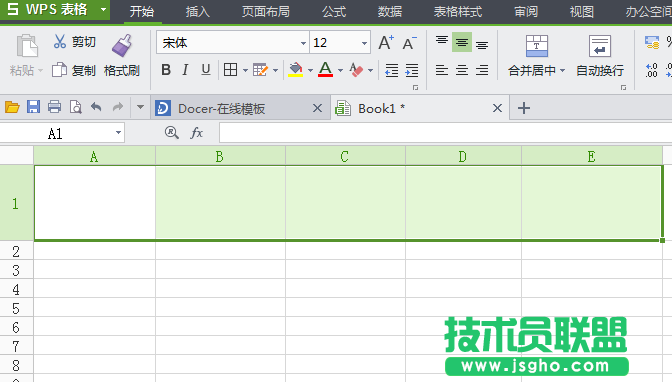Open the font group dialog launcher
The height and width of the screenshot is (382, 672).
[415, 87]
